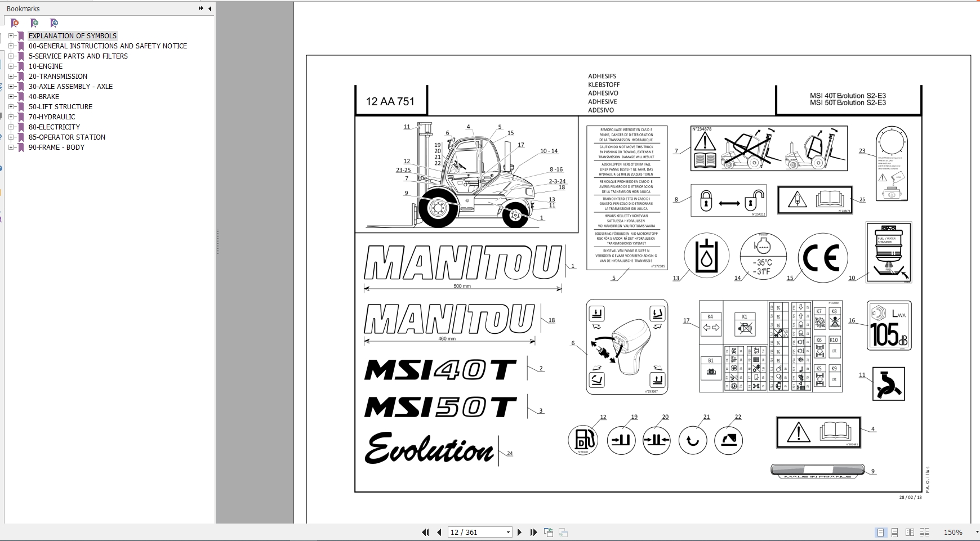Collapse the Bookmarks panel using left triangle
The height and width of the screenshot is (541, 980).
tap(210, 8)
